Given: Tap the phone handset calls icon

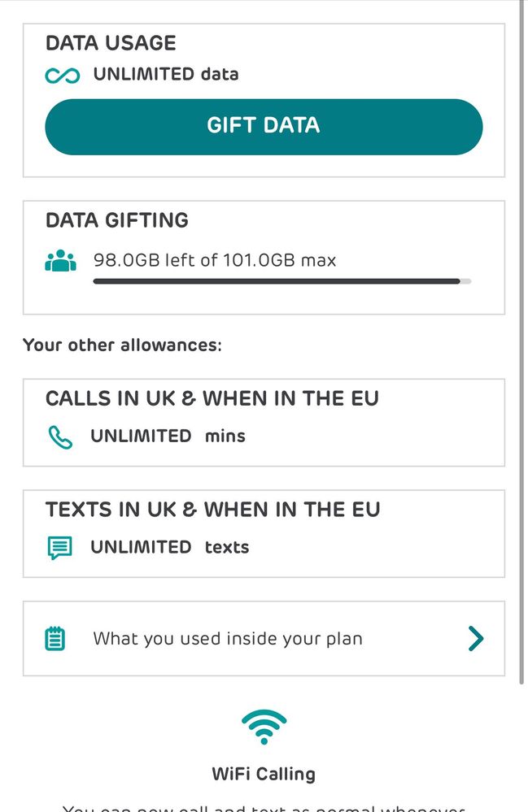Looking at the screenshot, I should coord(60,437).
